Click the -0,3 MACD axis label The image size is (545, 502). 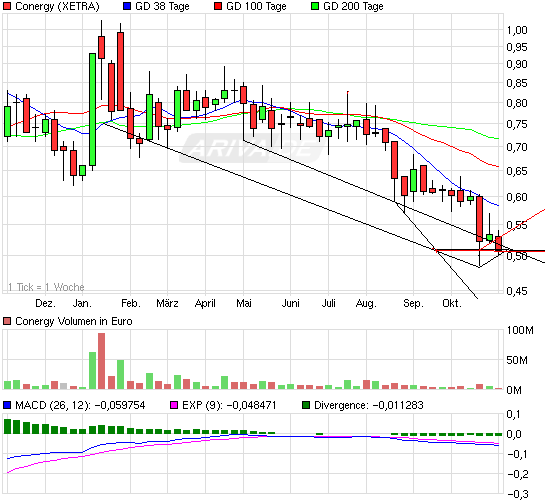pos(518,494)
